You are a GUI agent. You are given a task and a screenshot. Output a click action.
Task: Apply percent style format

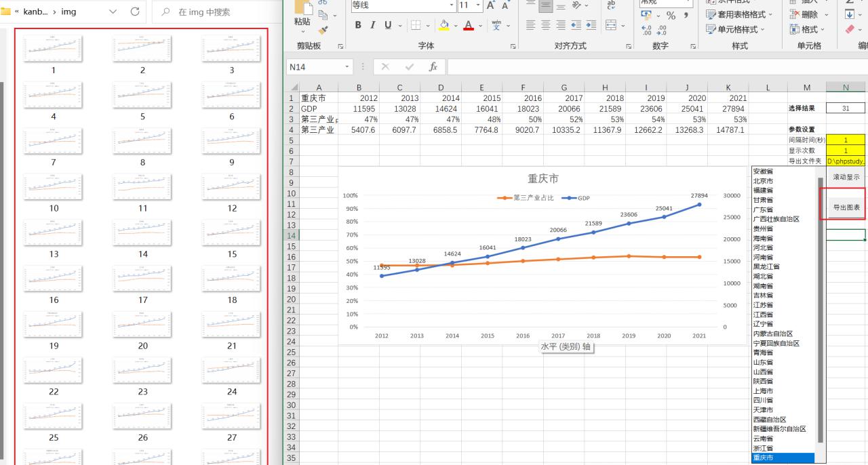[671, 15]
